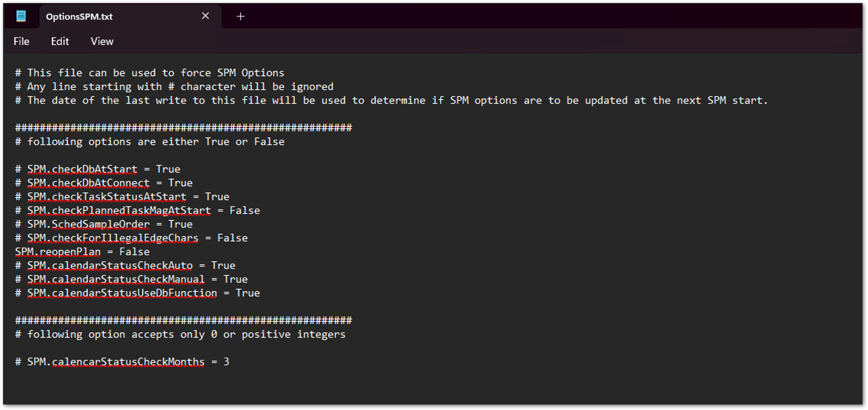Screen dimensions: 868x410
Task: Click on SPM.calendarStatusUseDbFunction text
Action: (x=121, y=293)
